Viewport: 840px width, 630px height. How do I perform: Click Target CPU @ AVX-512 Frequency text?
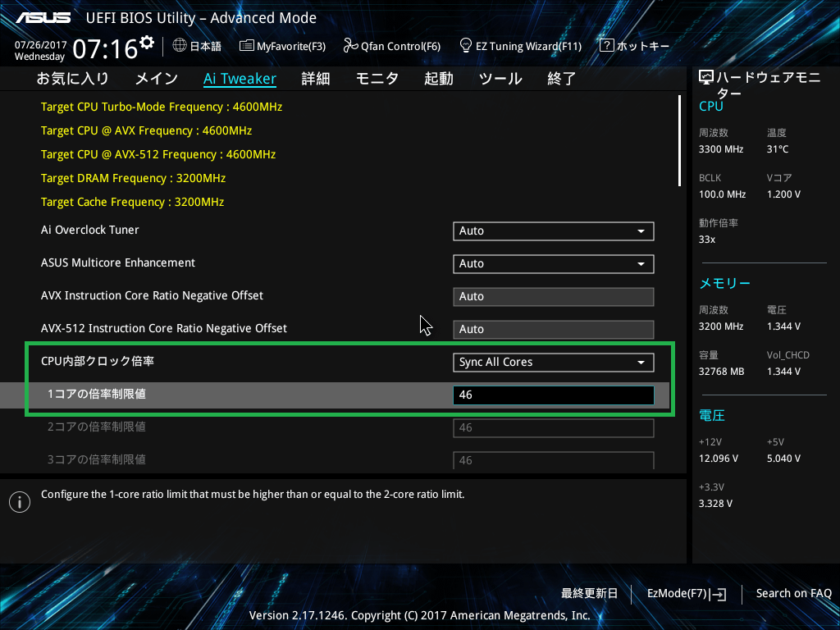(x=158, y=154)
